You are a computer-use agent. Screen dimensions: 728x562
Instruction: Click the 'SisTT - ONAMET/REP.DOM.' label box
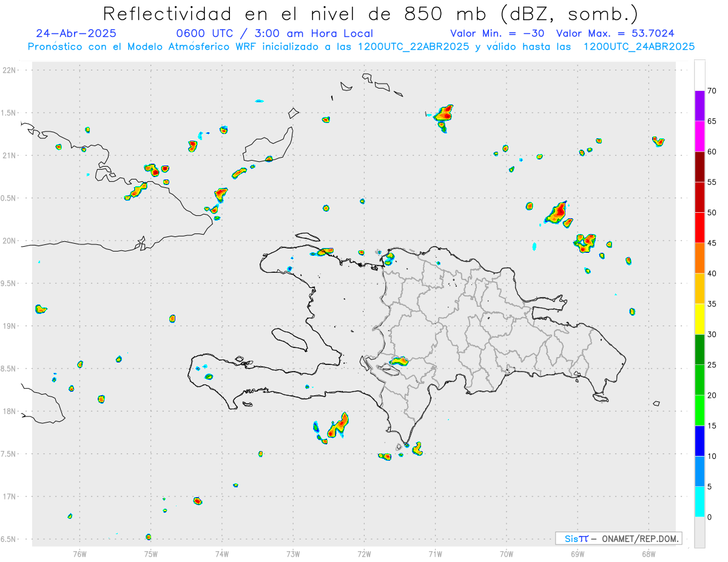pyautogui.click(x=619, y=538)
